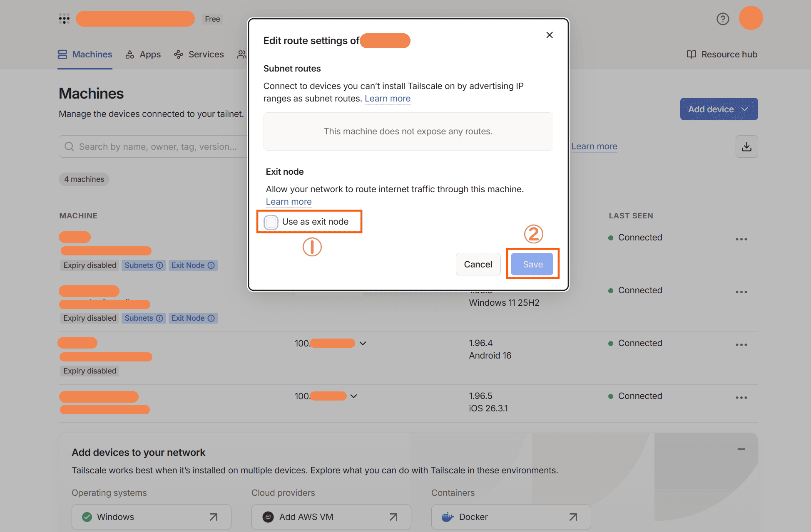Collapse the Add devices to your network panel
This screenshot has height=532, width=811.
tap(741, 449)
